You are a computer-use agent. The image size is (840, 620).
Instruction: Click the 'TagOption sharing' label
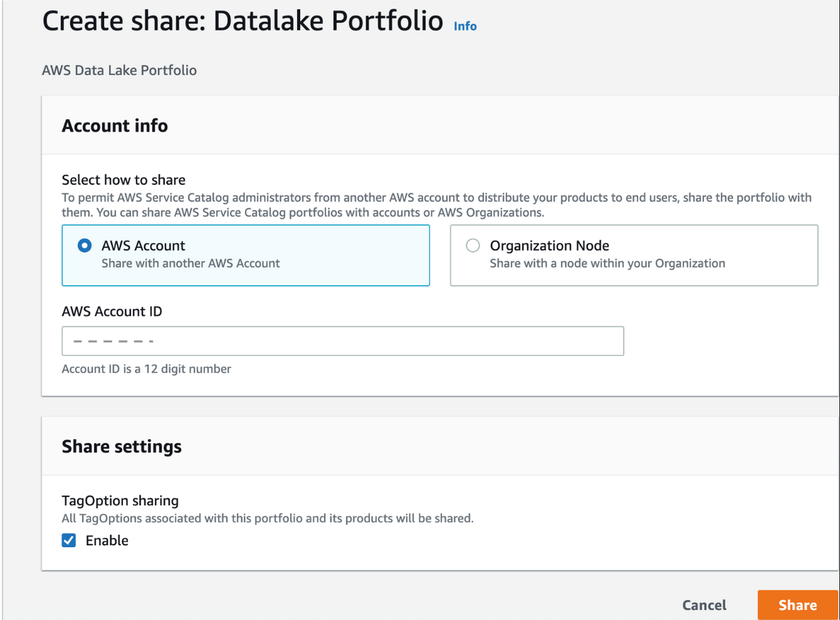coord(120,501)
